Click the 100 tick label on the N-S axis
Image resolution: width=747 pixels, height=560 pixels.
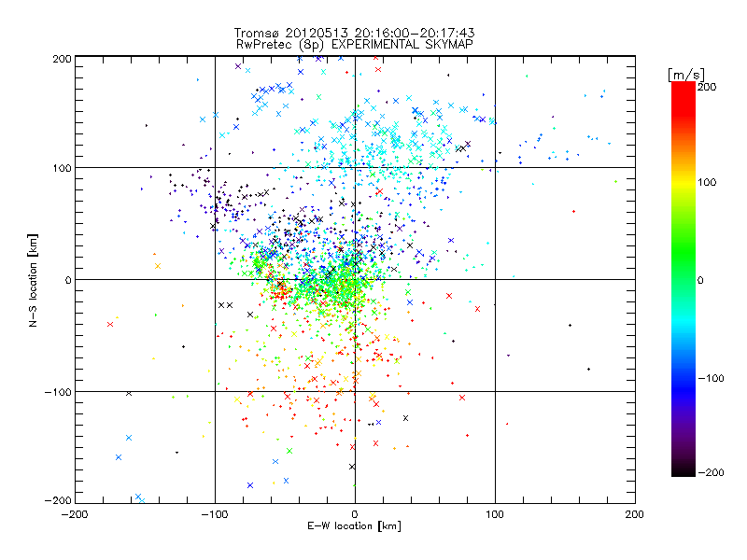pos(62,168)
